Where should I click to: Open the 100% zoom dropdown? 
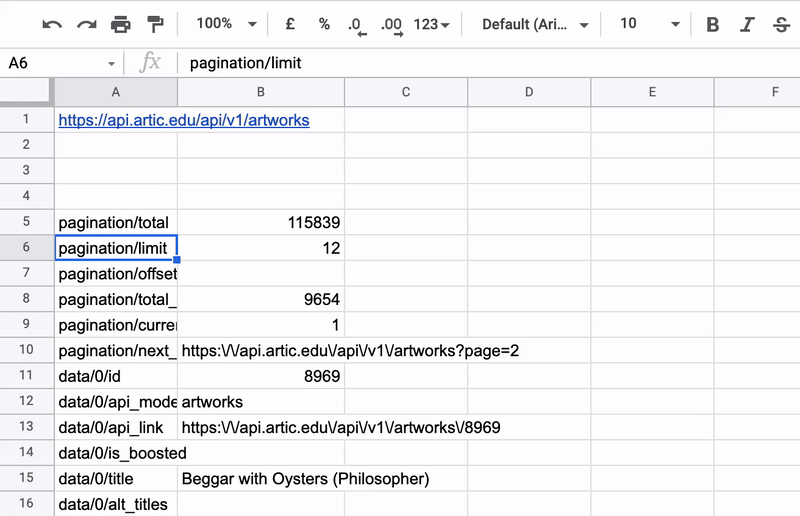(x=226, y=24)
